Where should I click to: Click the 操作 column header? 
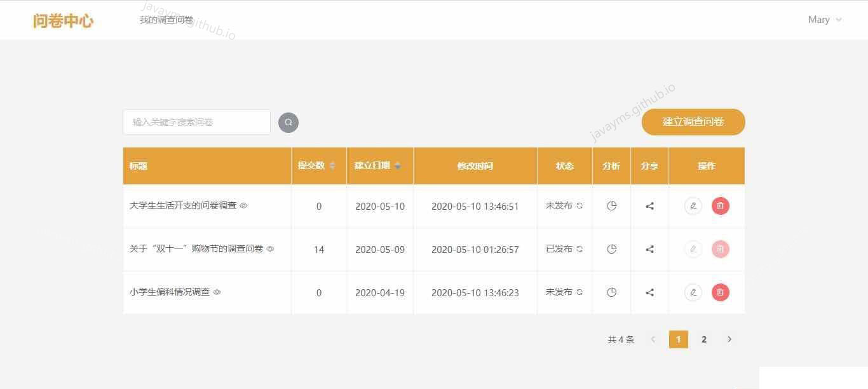pos(707,166)
